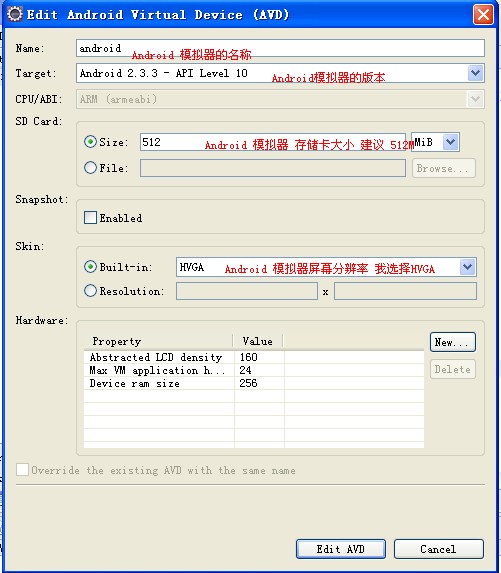Viewport: 501px width, 573px height.
Task: Select the Abstracted LCD density row
Action: tap(254, 357)
